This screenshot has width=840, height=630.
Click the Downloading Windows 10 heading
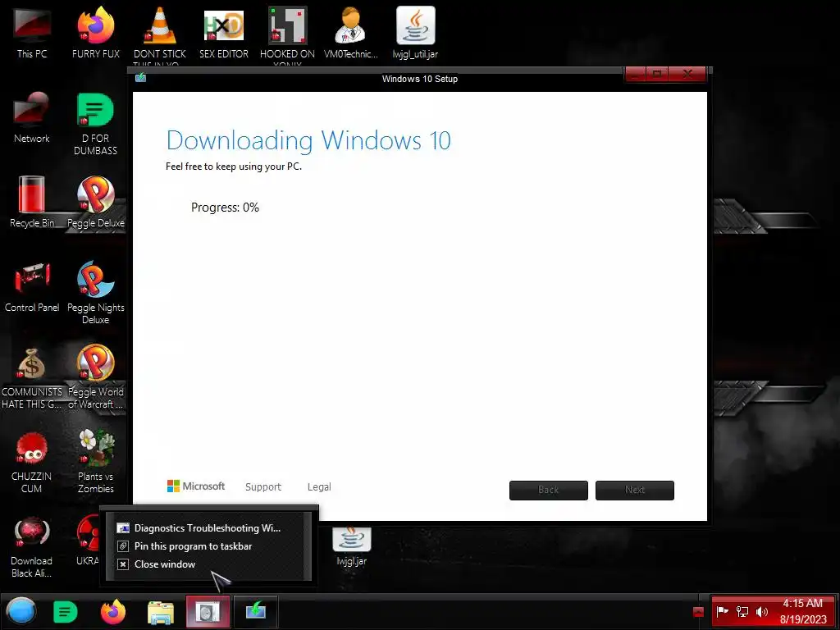click(x=308, y=140)
